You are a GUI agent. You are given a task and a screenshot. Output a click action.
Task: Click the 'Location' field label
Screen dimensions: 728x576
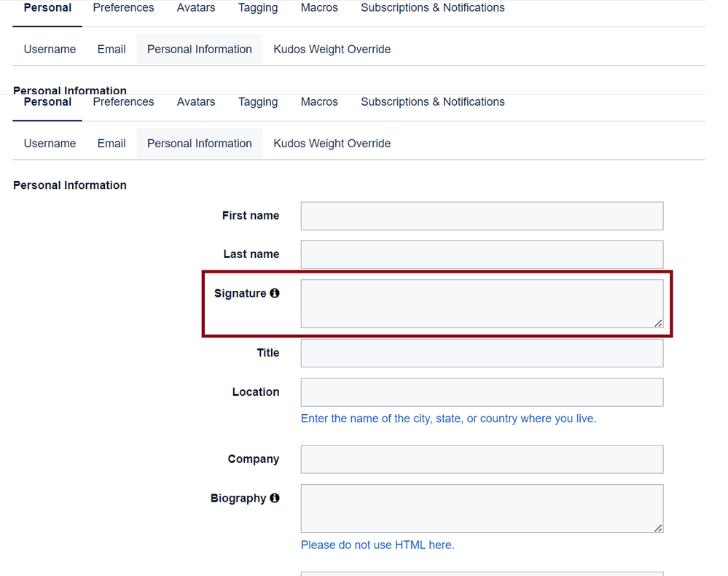click(x=256, y=392)
